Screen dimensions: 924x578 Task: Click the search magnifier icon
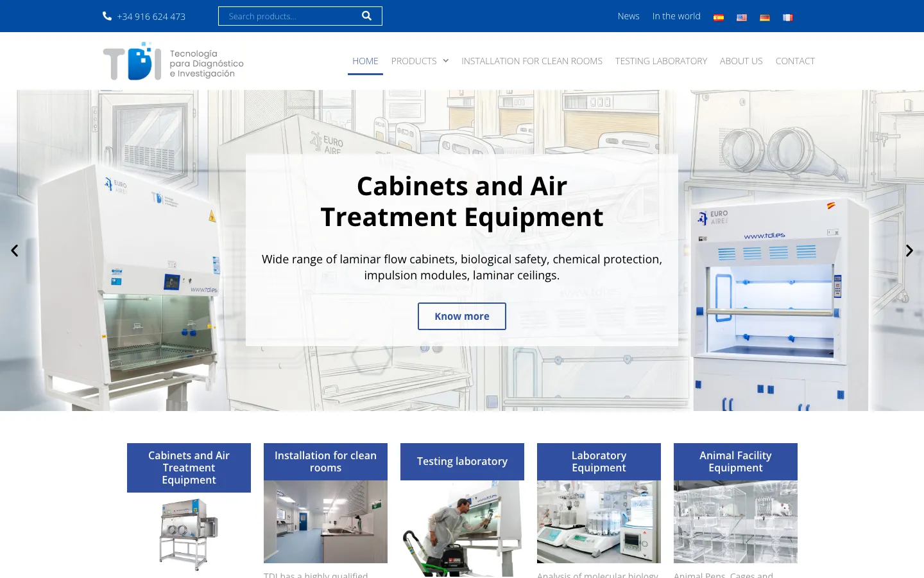(x=366, y=16)
